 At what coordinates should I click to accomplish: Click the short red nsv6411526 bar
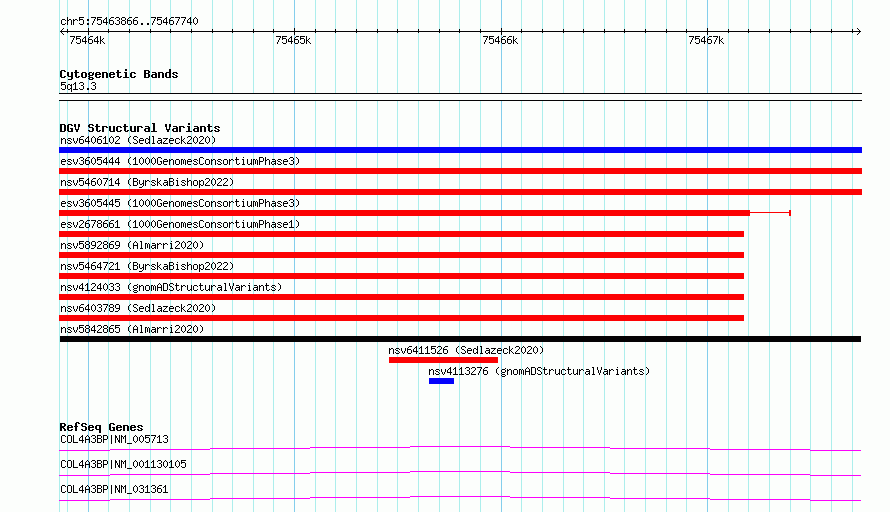(x=443, y=360)
